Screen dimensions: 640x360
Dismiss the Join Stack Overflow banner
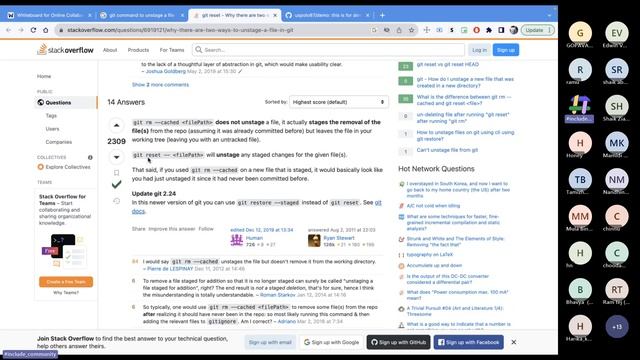pyautogui.click(x=514, y=342)
